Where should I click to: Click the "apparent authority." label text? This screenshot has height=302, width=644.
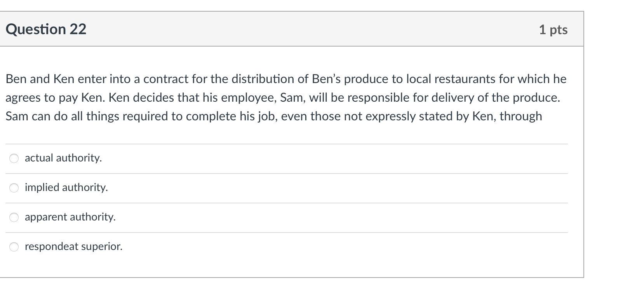tap(70, 217)
